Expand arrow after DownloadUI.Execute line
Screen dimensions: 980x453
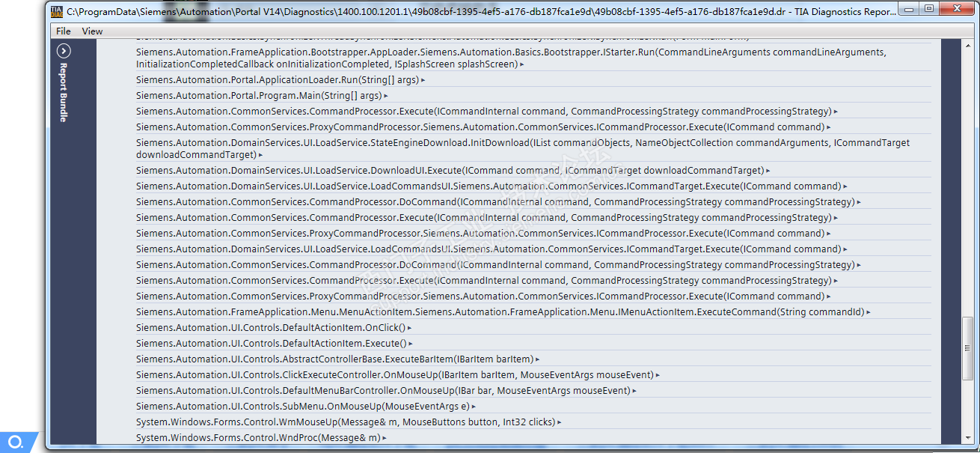pos(768,171)
